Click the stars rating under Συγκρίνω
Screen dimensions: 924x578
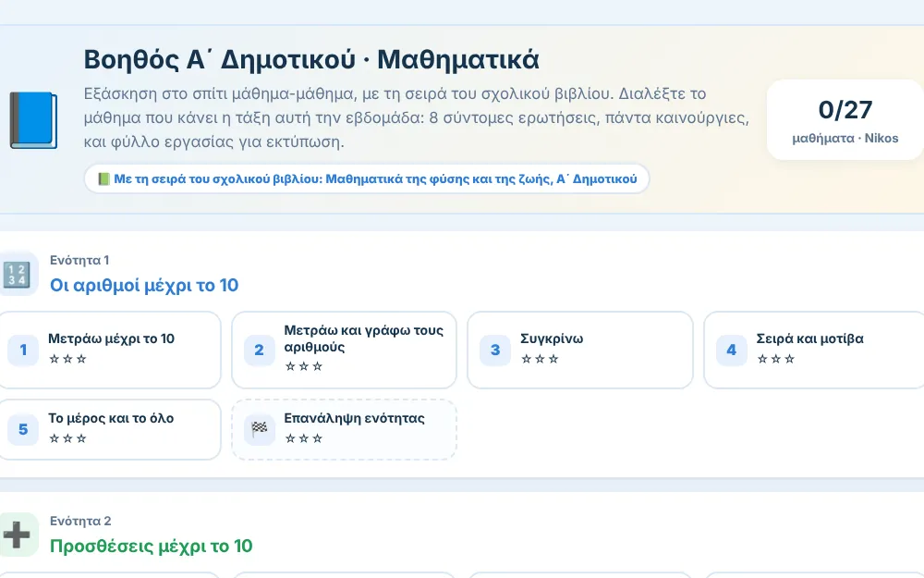coord(540,359)
